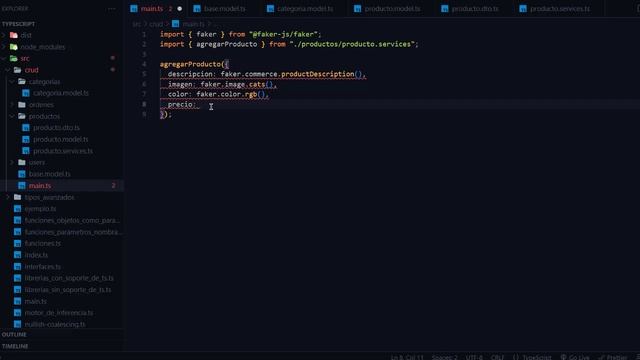Collapse the TYPESCRIPT workspace header
Viewport: 640px width, 360px height.
click(18, 24)
